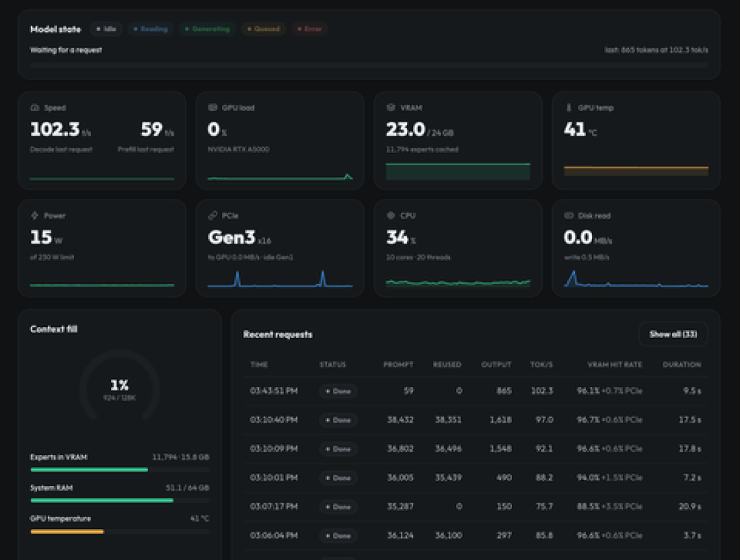Viewport: 740px width, 560px height.
Task: Click the GPU temperature bar under System RAM
Action: 120,532
